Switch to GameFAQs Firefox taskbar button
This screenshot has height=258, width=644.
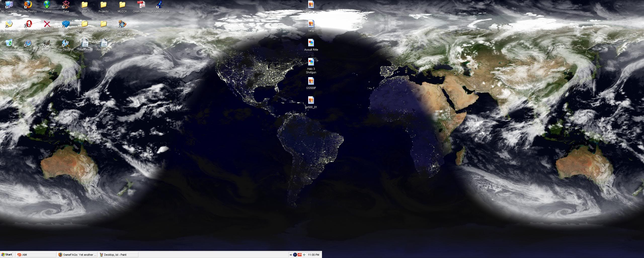78,255
